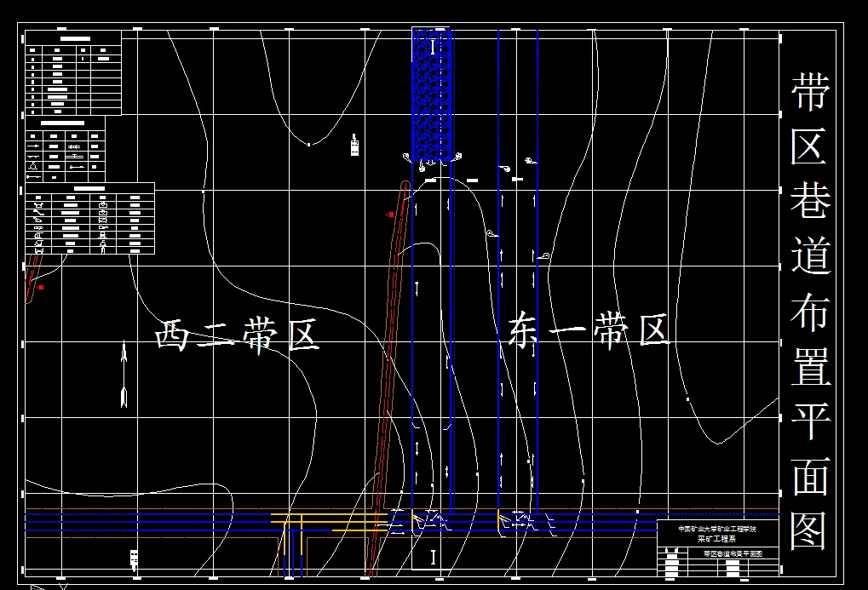Select the ladder symbol in the bottom legend table
868x590 pixels.
pyautogui.click(x=38, y=236)
